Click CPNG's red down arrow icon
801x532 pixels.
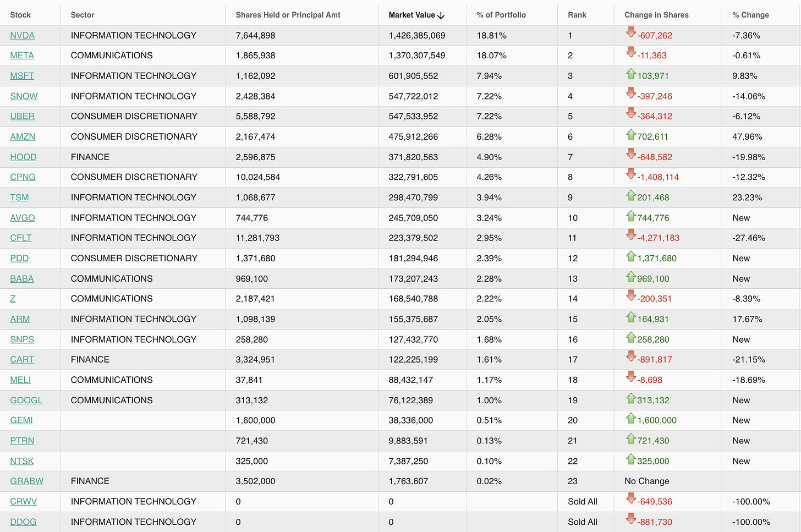630,174
